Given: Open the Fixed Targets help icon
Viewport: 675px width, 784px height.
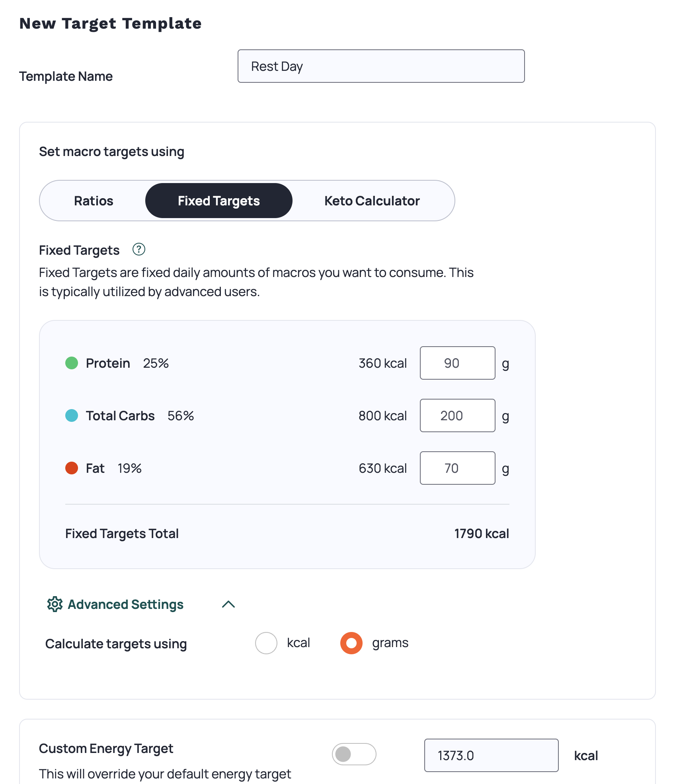Looking at the screenshot, I should (139, 250).
